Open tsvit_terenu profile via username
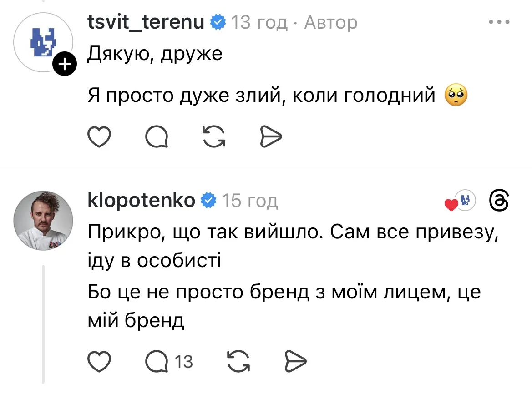The width and height of the screenshot is (532, 394). click(x=146, y=21)
